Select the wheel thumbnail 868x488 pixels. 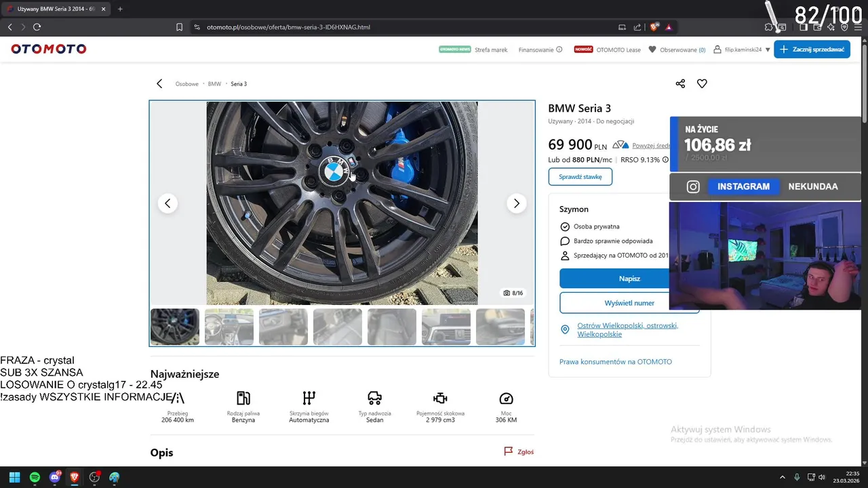175,327
